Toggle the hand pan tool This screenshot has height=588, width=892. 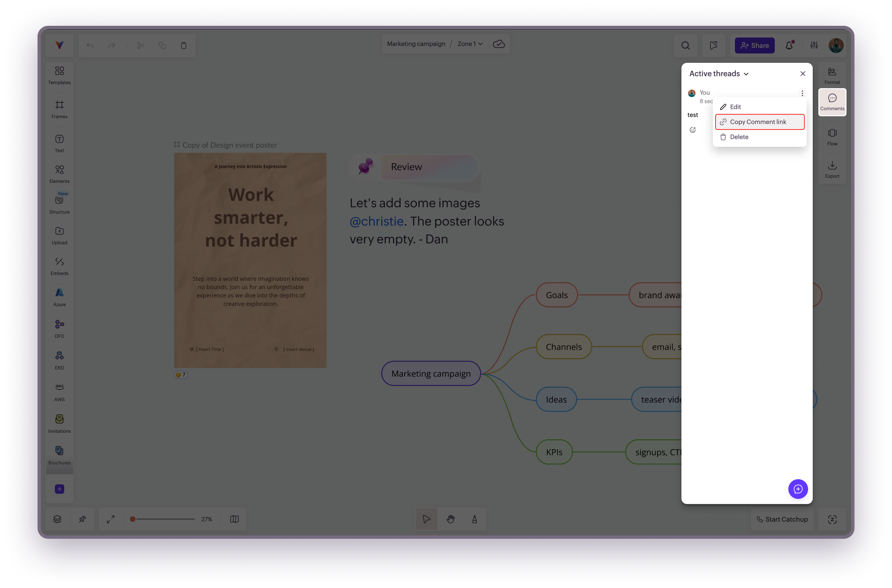tap(450, 519)
